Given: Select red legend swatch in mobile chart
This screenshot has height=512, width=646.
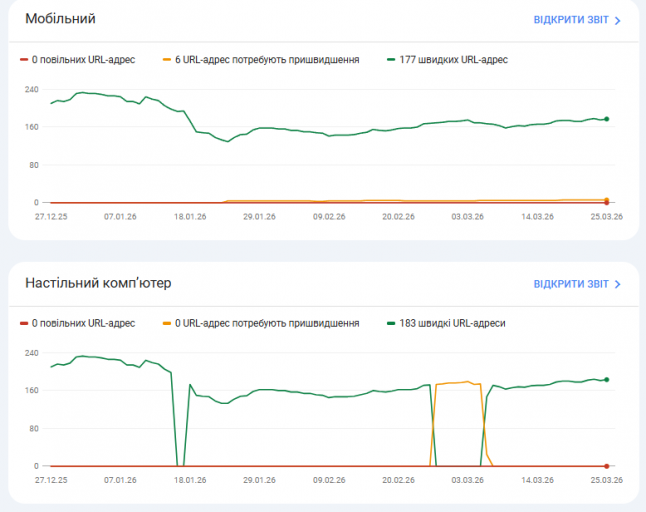Looking at the screenshot, I should pyautogui.click(x=24, y=60).
